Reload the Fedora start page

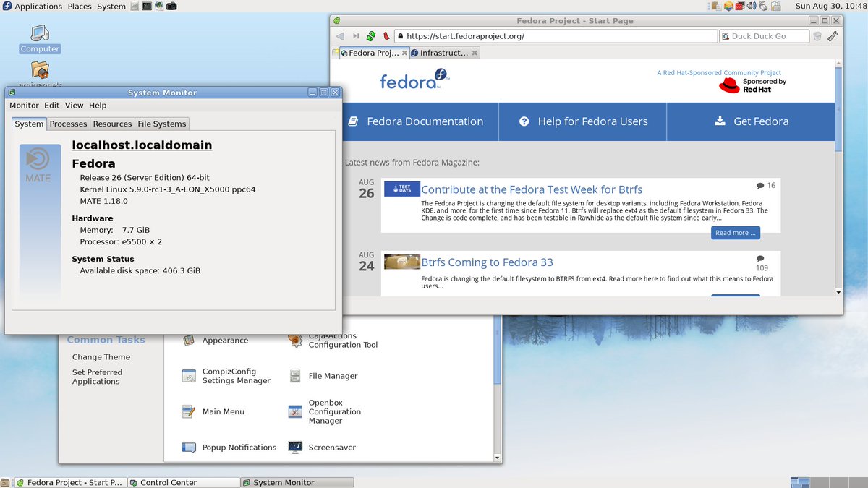(371, 36)
